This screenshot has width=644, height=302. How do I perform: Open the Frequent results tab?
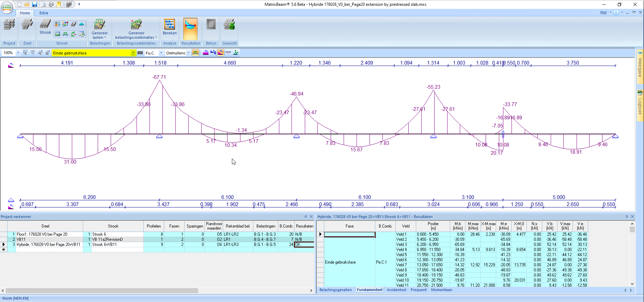pyautogui.click(x=419, y=290)
